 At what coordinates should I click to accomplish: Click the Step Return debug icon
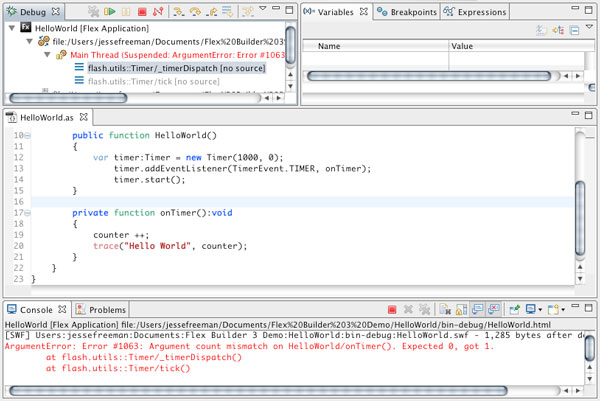(x=211, y=12)
